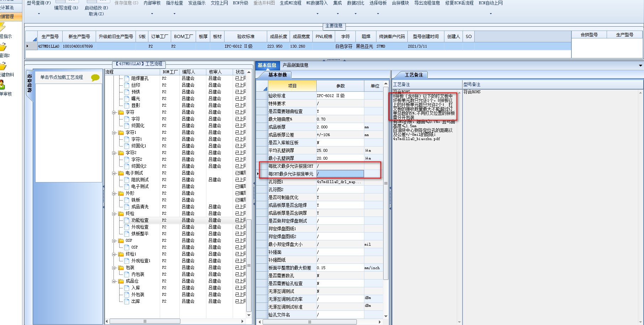Image resolution: width=644 pixels, height=325 pixels.
Task: Click 导出流程信息 toolbar button
Action: (x=427, y=3)
